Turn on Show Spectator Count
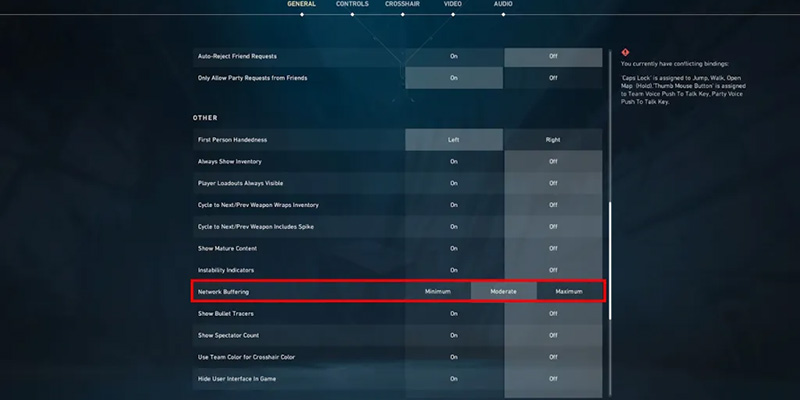Image resolution: width=800 pixels, height=400 pixels. pyautogui.click(x=454, y=335)
